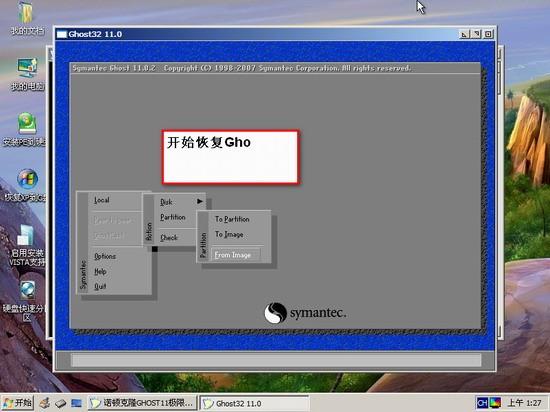Select the highlighted From Image entry
Viewport: 550px width, 412px height.
[x=235, y=255]
